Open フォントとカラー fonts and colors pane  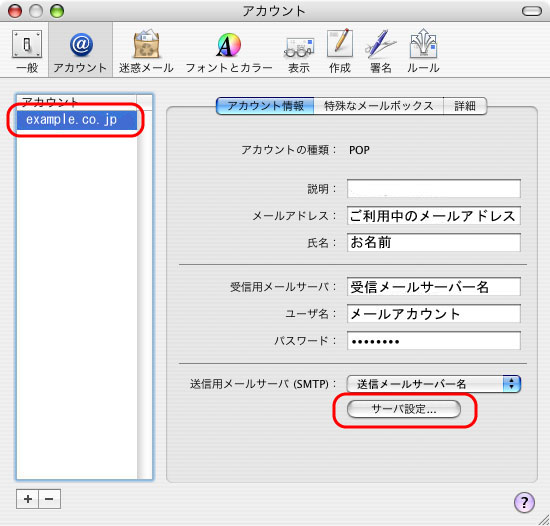point(229,51)
